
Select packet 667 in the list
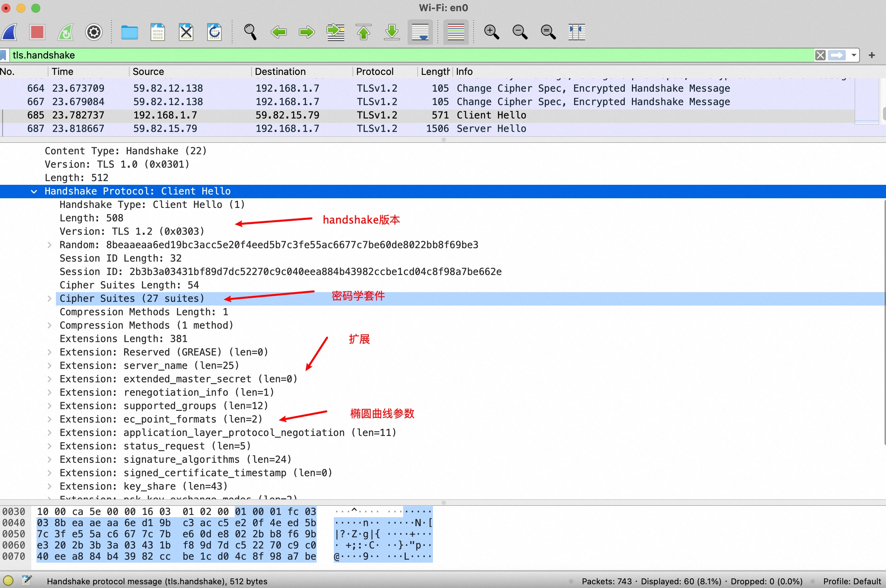(x=427, y=102)
